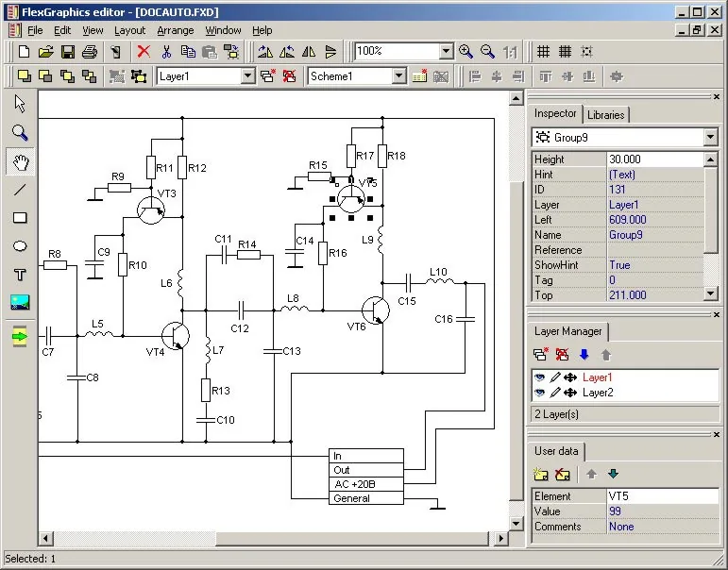Select the Text tool in sidebar
728x570 pixels.
pos(20,275)
